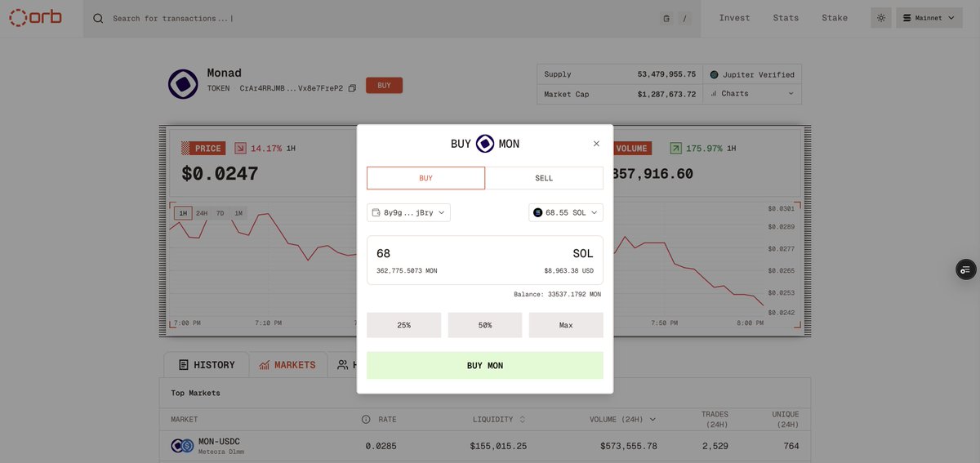Viewport: 980px width, 463px height.
Task: Click the $0.0247 price value
Action: [x=220, y=174]
